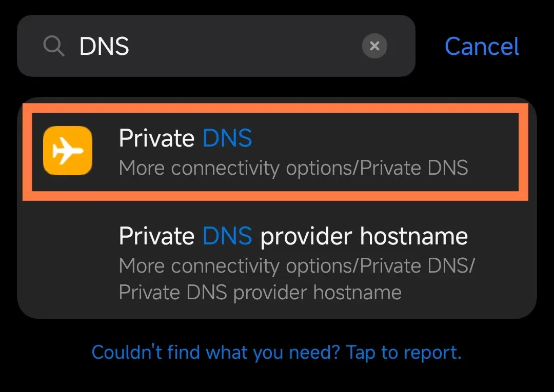Tap the blue DNS word in hostname result

(227, 236)
